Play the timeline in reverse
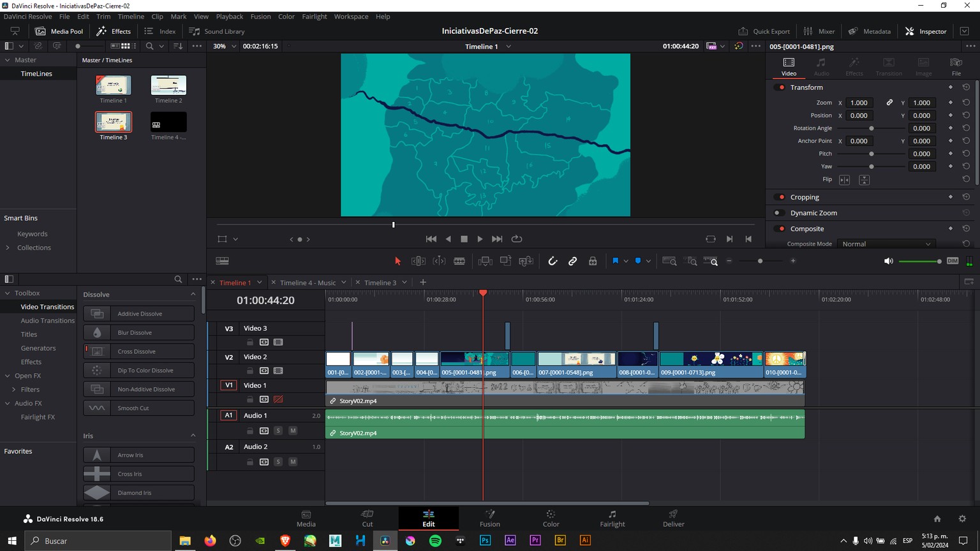 [x=448, y=239]
